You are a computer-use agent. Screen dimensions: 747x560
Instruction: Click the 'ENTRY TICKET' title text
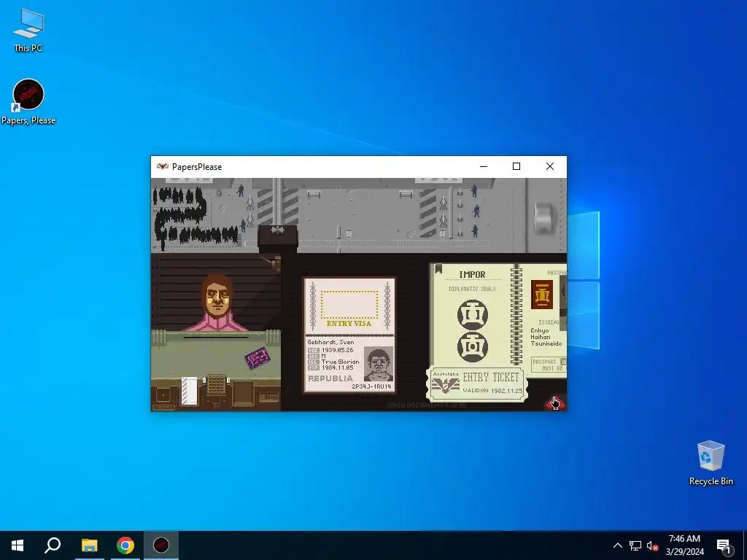[491, 377]
